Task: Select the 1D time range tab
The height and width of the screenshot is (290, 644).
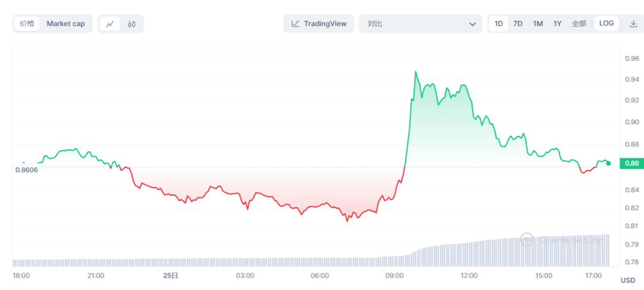Action: 499,24
